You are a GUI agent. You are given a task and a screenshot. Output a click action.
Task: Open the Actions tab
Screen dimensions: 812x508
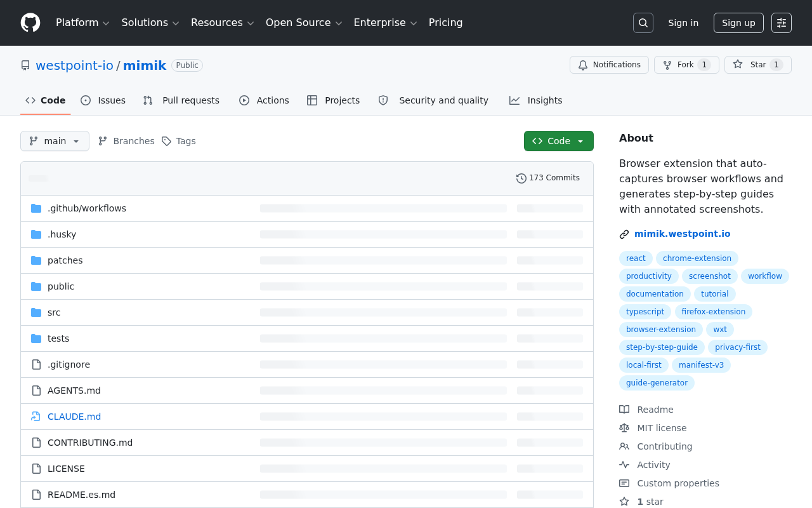click(x=264, y=100)
